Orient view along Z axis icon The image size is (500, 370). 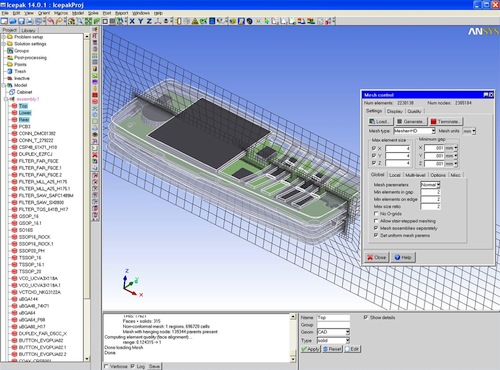(x=149, y=21)
